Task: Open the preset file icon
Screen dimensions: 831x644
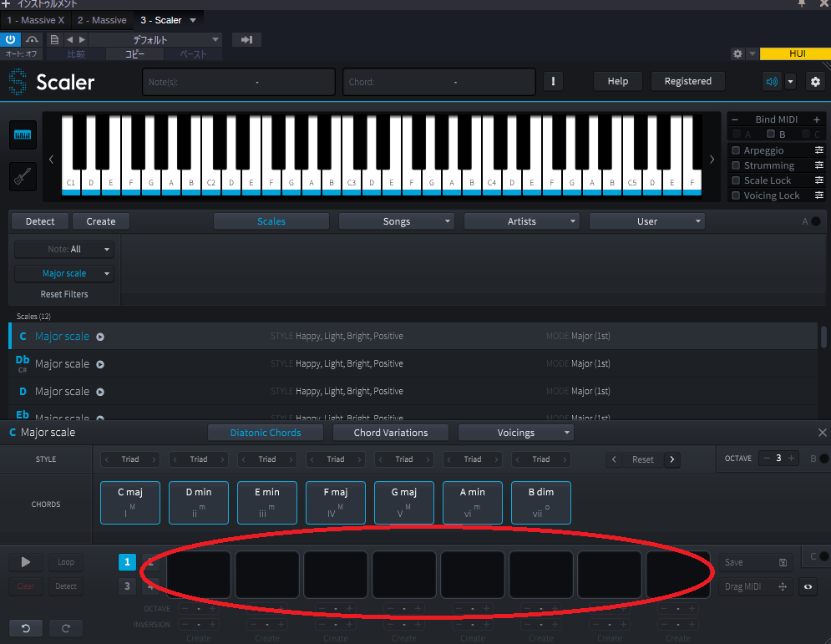Action: pos(54,40)
